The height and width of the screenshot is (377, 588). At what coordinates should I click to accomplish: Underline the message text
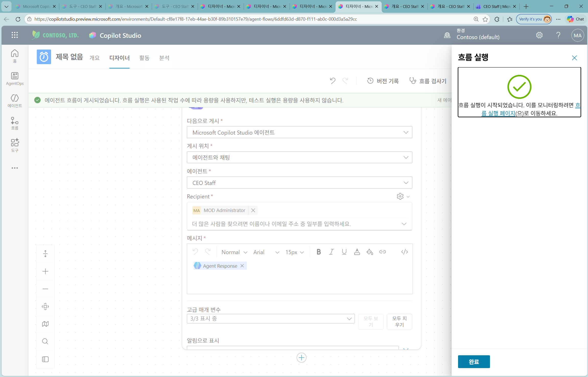click(x=344, y=252)
